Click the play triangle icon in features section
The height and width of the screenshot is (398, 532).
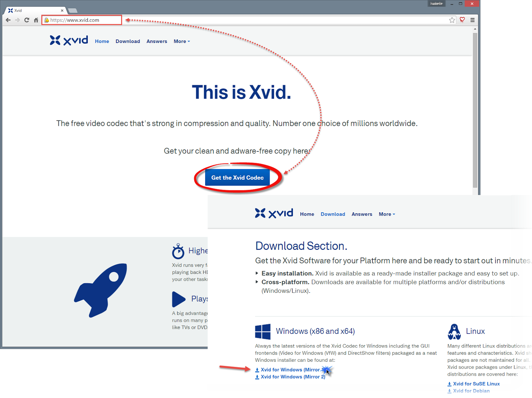click(179, 299)
